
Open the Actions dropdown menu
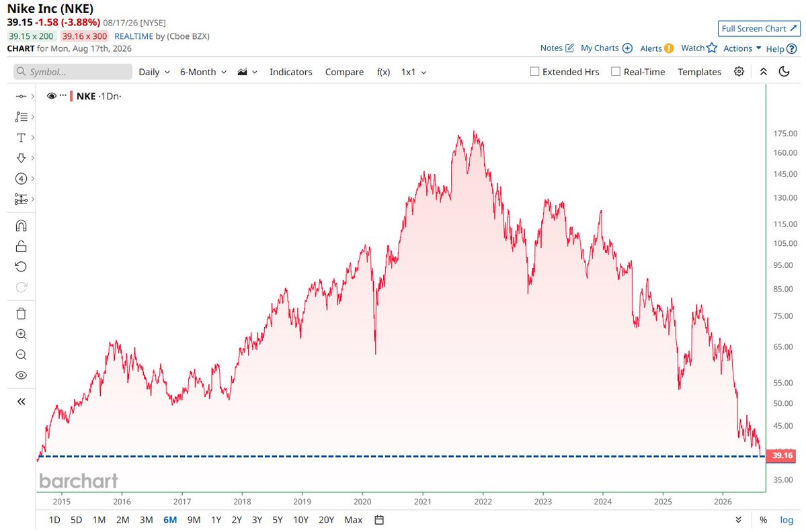tap(742, 48)
